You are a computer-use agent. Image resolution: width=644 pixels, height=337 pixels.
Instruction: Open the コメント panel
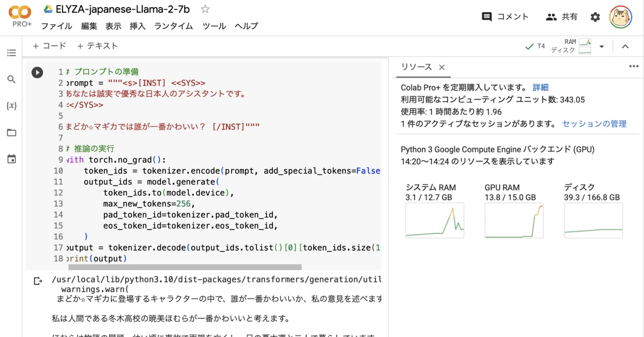[x=505, y=17]
